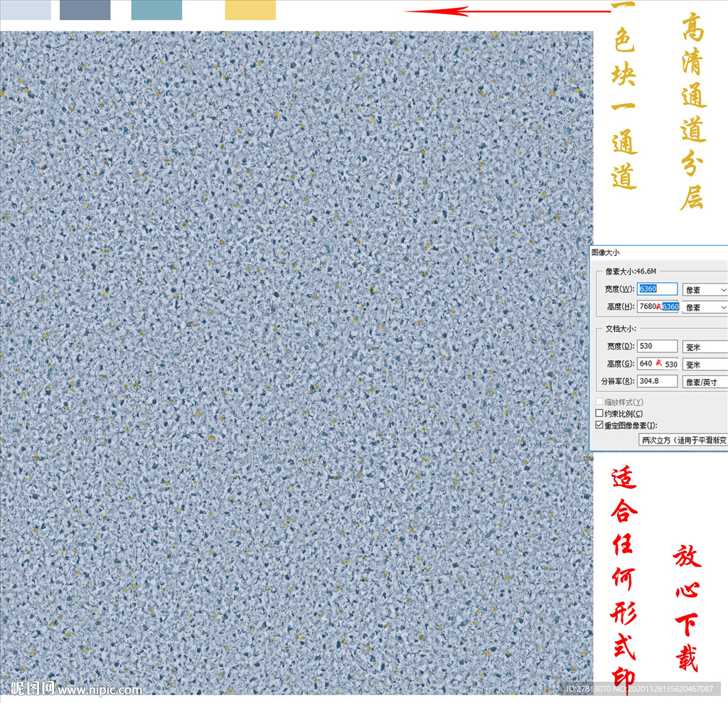Click the pixel Width (宽度 W) field
This screenshot has width=728, height=703.
(658, 289)
